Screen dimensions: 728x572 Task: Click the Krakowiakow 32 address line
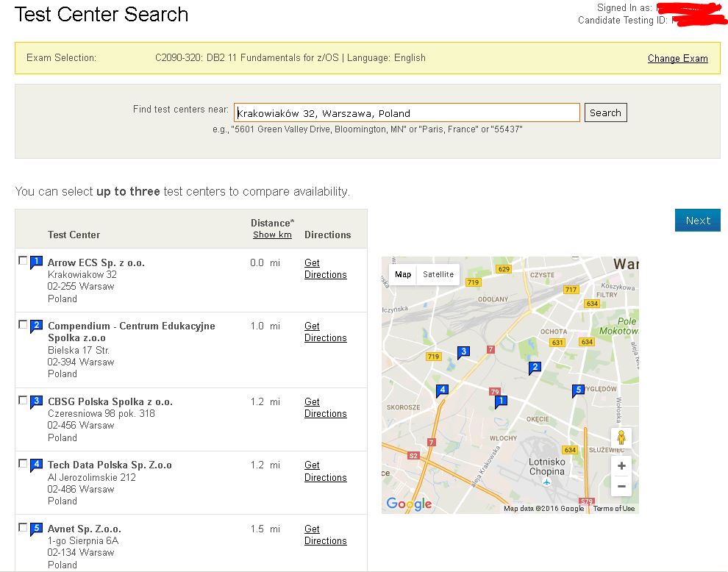[x=82, y=274]
